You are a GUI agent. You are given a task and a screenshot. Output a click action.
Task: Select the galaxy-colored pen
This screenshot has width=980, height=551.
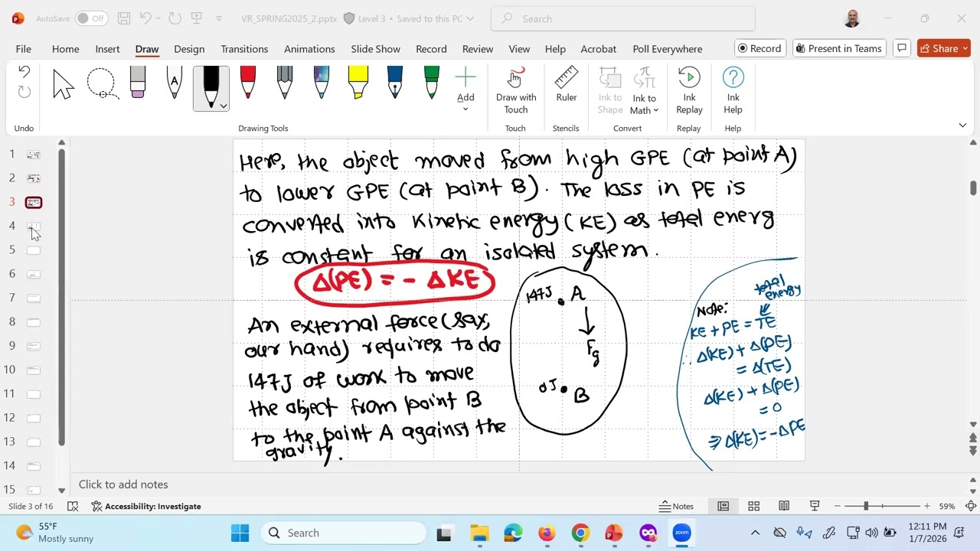pyautogui.click(x=322, y=83)
